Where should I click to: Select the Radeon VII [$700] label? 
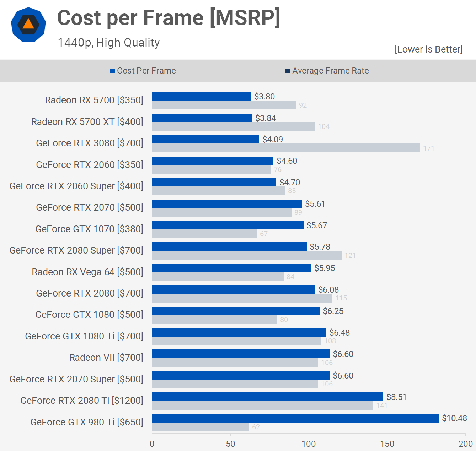coord(106,358)
